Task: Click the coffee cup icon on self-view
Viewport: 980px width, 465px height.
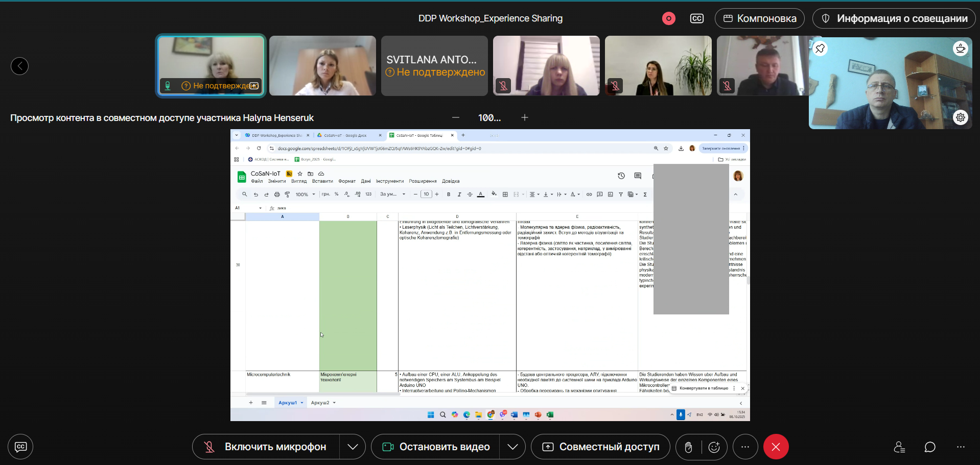Action: [961, 48]
